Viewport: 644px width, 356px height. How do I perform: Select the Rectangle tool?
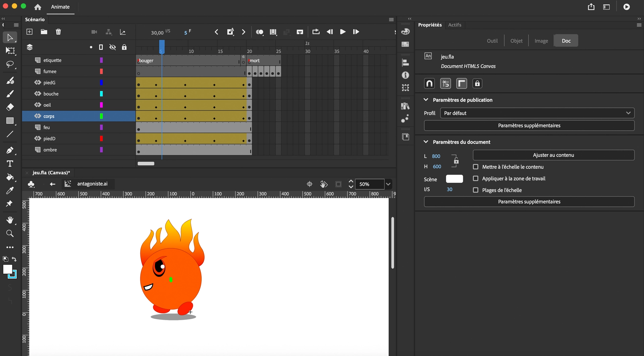[10, 121]
